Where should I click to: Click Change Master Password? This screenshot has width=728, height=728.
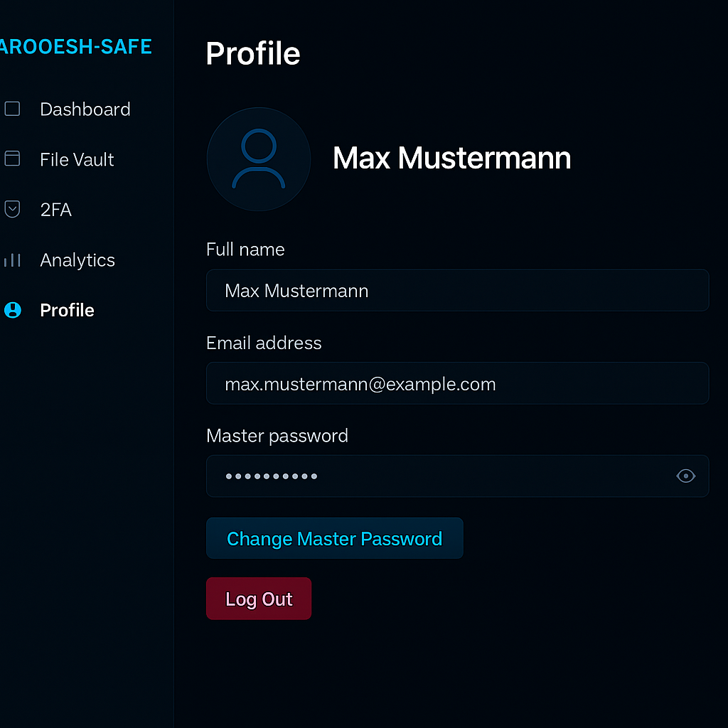pos(334,538)
